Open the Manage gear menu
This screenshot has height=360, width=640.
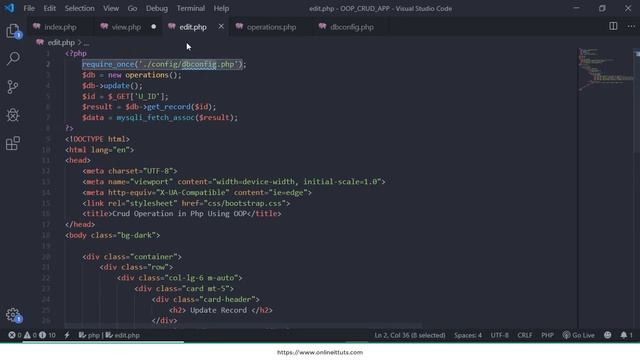(13, 315)
